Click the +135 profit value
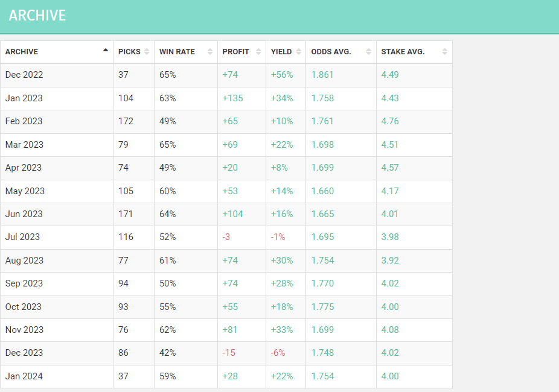Image resolution: width=559 pixels, height=392 pixels. point(233,98)
